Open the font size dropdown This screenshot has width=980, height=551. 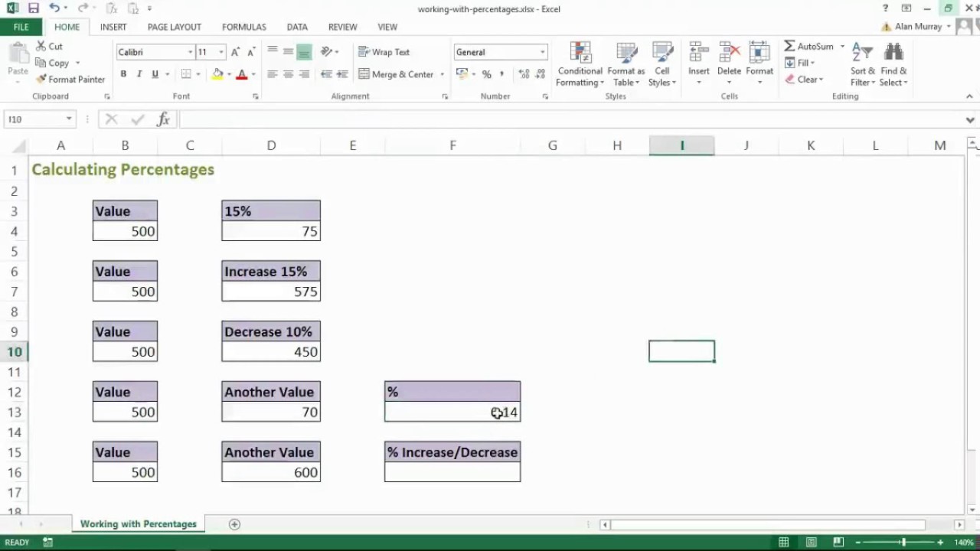(x=221, y=52)
